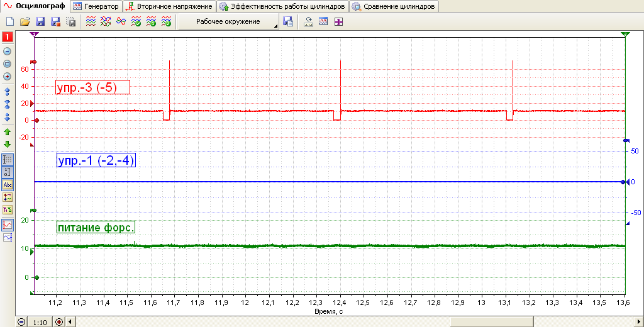This screenshot has width=644, height=327.
Task: Click the purple vertical fit icon in toolbar
Action: coord(338,22)
